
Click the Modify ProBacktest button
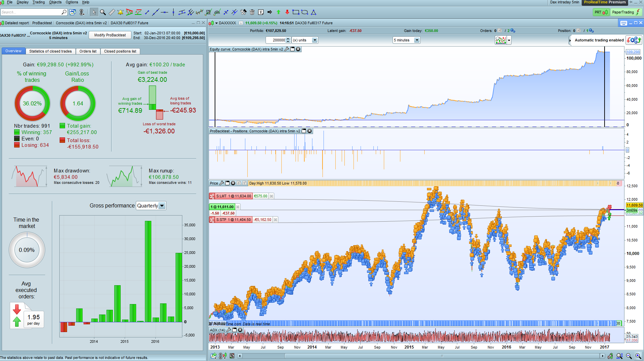pyautogui.click(x=110, y=35)
